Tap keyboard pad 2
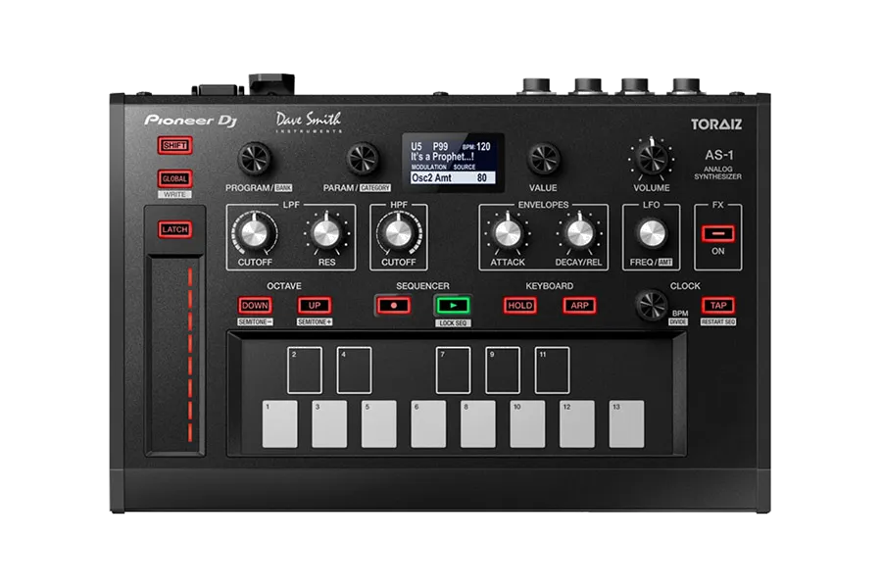 [305, 370]
